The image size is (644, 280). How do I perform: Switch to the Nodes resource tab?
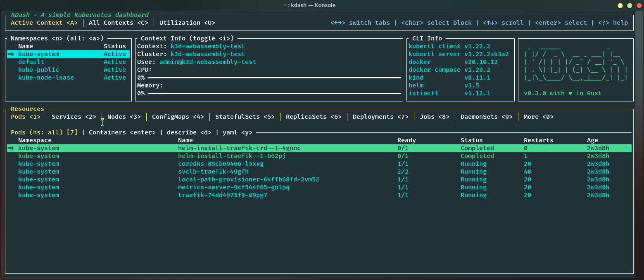pyautogui.click(x=124, y=117)
